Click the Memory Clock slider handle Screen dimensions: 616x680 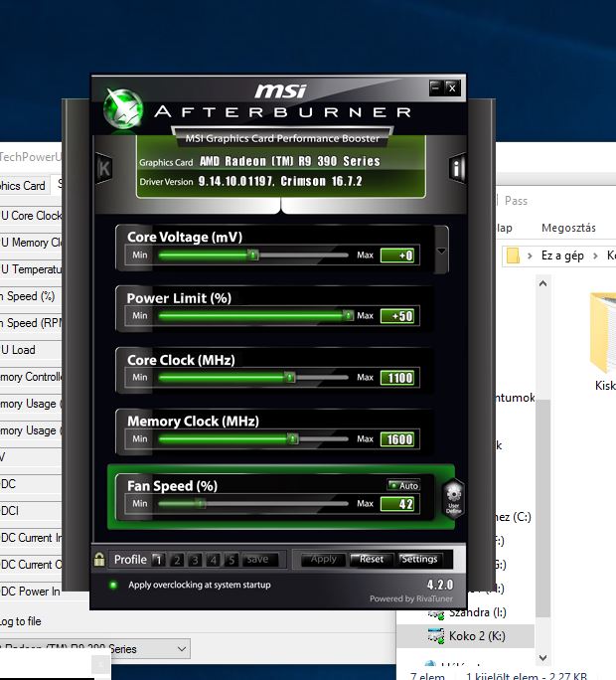pyautogui.click(x=293, y=438)
